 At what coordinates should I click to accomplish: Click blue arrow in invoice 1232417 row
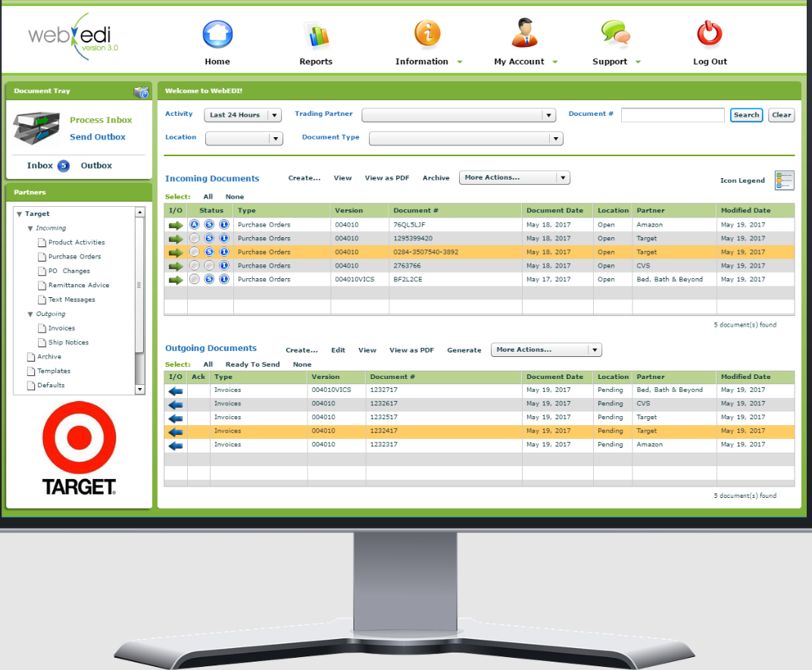pos(176,432)
